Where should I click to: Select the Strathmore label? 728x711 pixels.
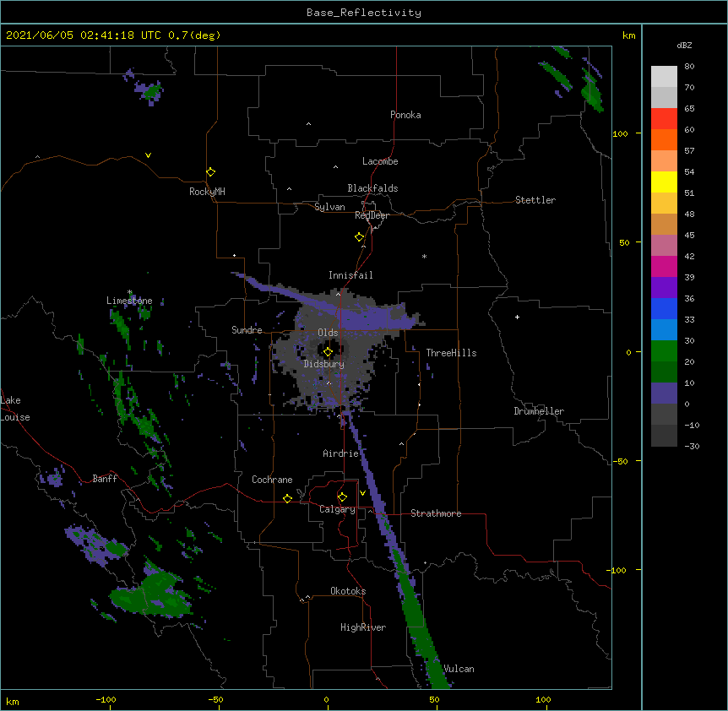[x=436, y=513]
